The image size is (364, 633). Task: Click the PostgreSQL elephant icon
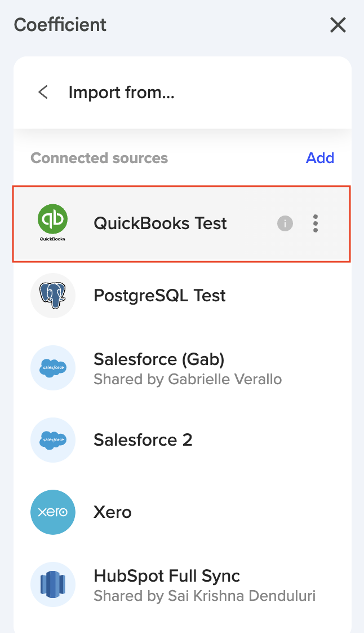(52, 296)
